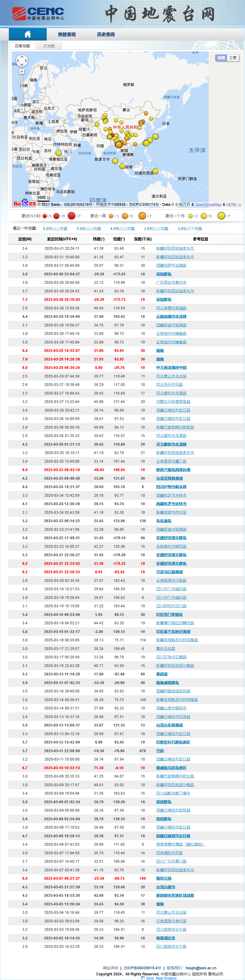Switch map to 卫星 satellite view
245x980 pixels.
[x=232, y=58]
